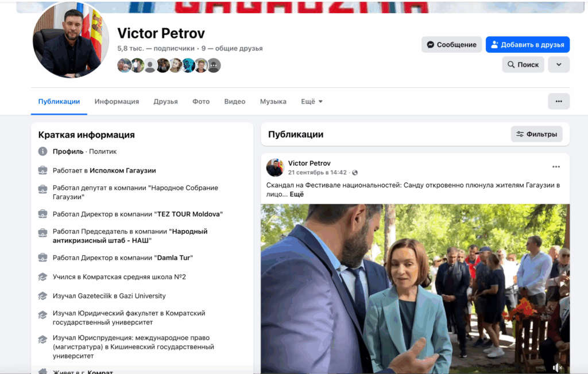Open the Фото tab
588x374 pixels.
click(x=201, y=102)
